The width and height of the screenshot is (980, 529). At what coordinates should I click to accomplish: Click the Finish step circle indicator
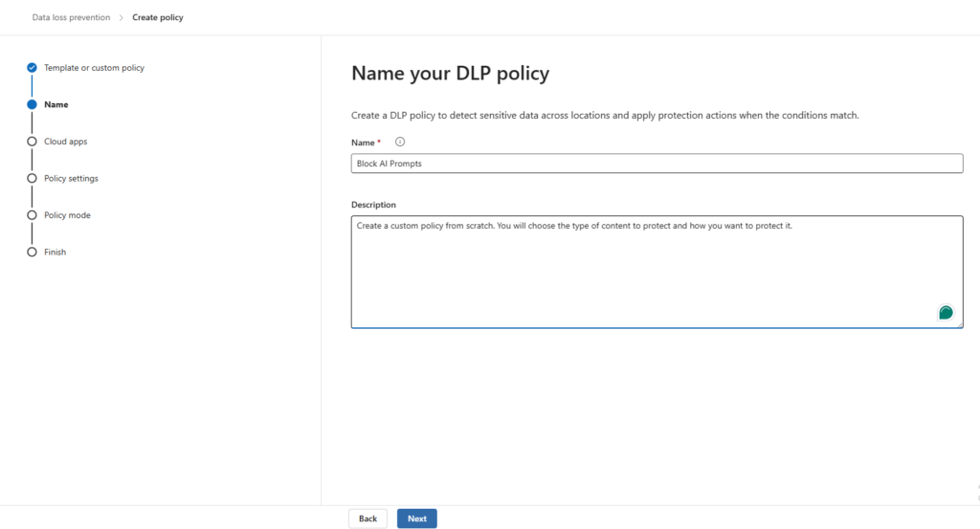32,253
